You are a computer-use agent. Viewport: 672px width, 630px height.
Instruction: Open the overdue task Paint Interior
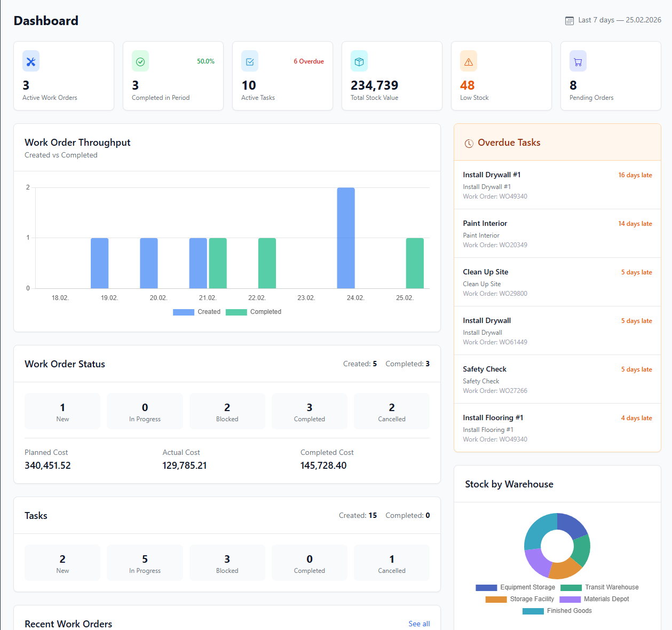(485, 223)
